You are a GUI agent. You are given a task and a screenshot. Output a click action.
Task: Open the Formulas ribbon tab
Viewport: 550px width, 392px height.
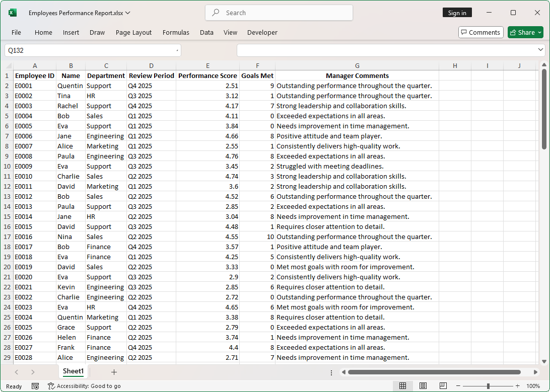[x=176, y=32]
